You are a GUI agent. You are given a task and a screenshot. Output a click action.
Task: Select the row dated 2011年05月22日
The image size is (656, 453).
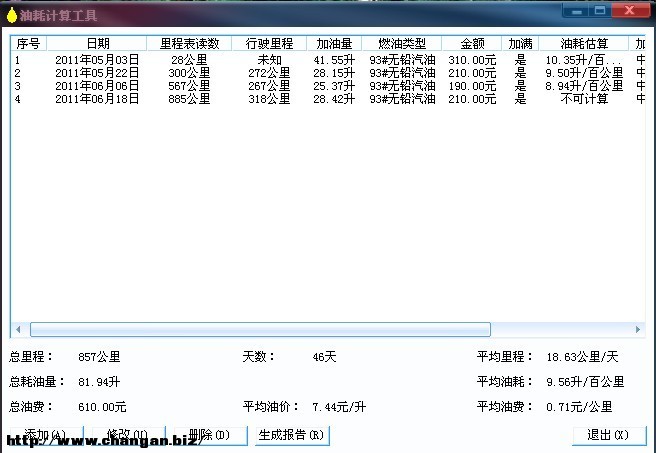pyautogui.click(x=97, y=73)
